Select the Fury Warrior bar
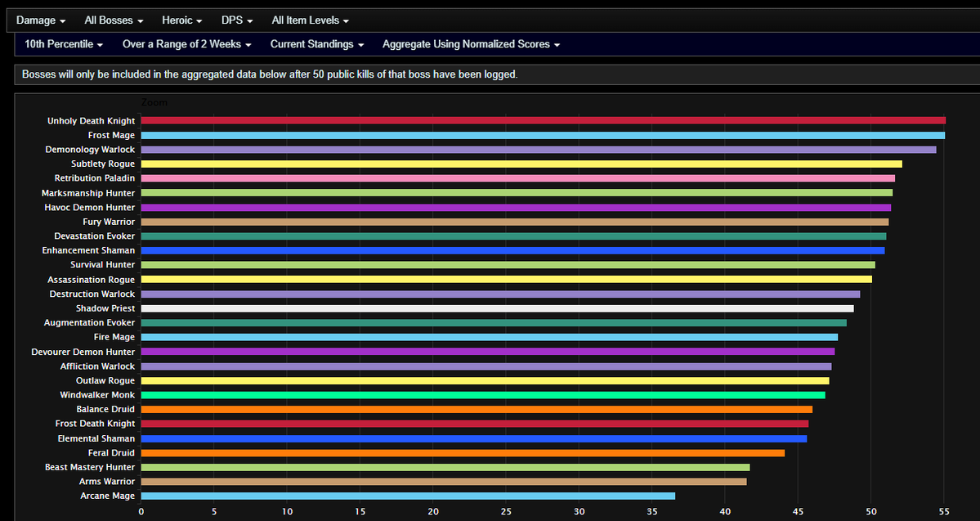The height and width of the screenshot is (521, 980). (515, 222)
